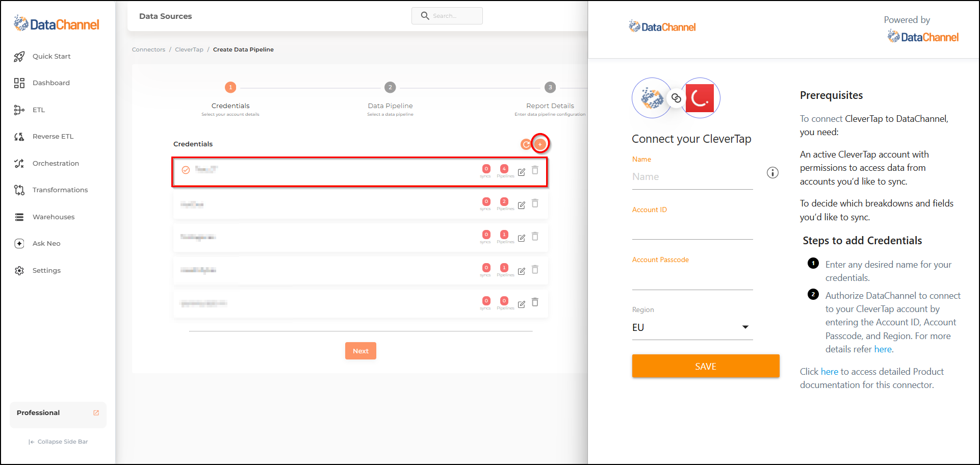Collapse Side Bar
980x465 pixels.
58,442
